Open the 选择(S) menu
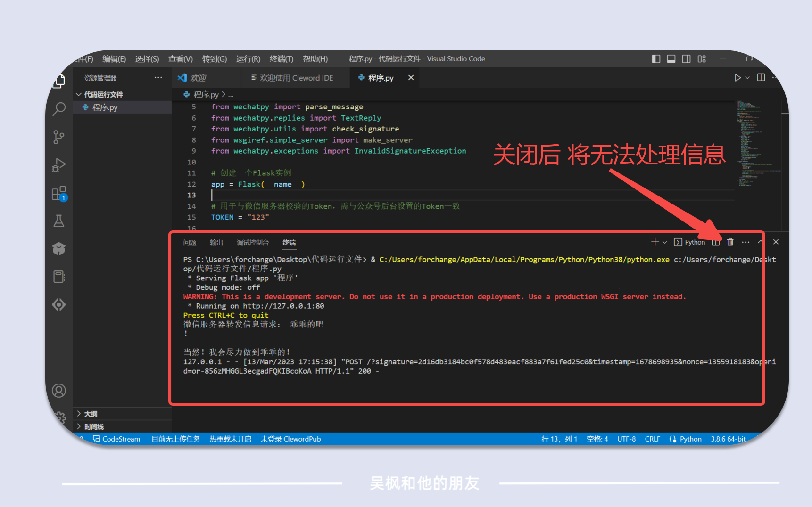Viewport: 812px width, 507px height. pyautogui.click(x=147, y=59)
